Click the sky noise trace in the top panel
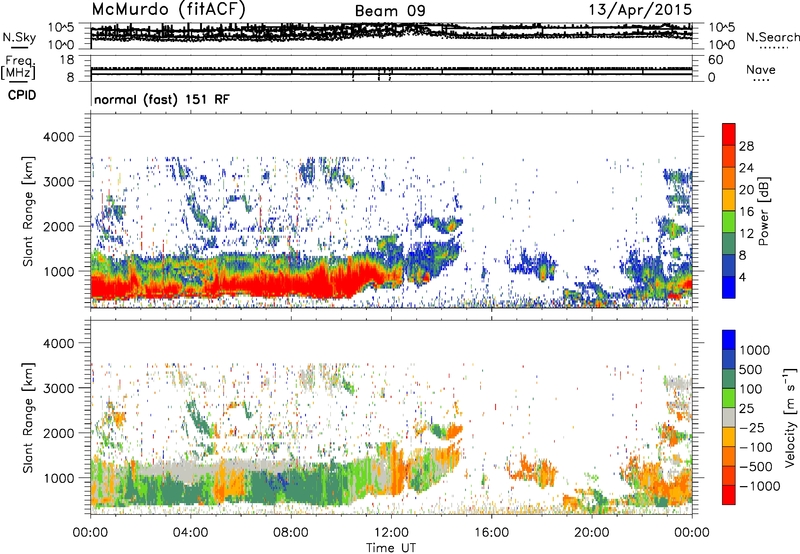Viewport: 800px width, 554px height. pos(391,32)
